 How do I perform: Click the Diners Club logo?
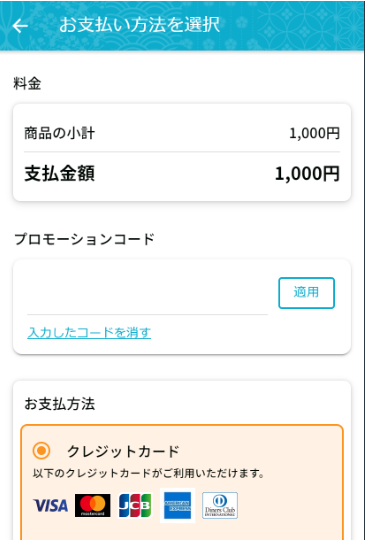coord(220,505)
